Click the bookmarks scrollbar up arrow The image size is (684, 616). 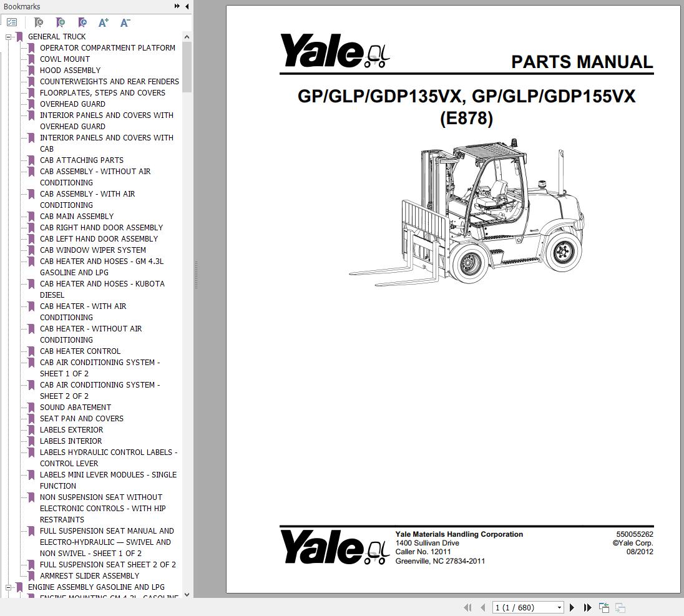tap(187, 37)
